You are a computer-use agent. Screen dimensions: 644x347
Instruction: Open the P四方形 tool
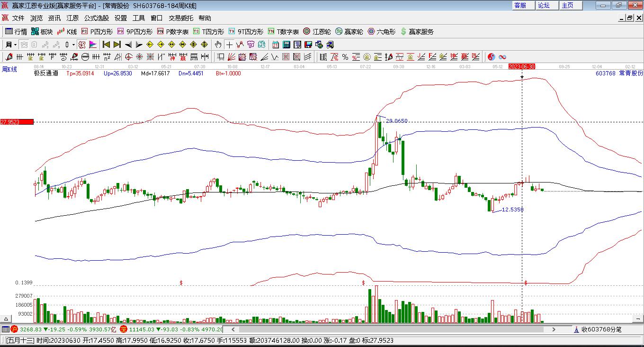(97, 32)
